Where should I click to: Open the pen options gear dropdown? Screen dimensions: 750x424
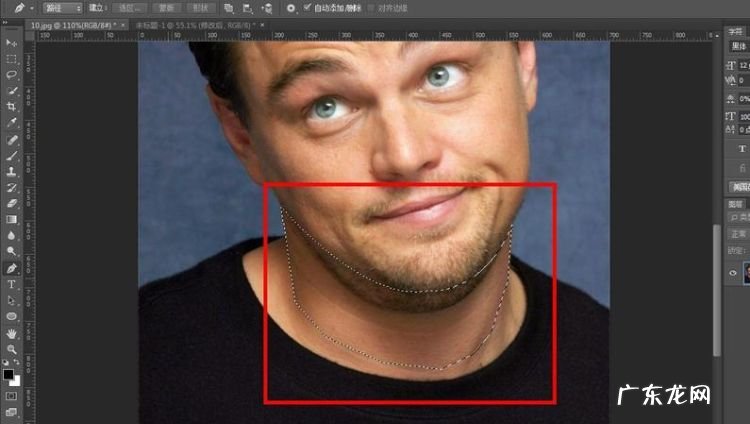tap(291, 7)
